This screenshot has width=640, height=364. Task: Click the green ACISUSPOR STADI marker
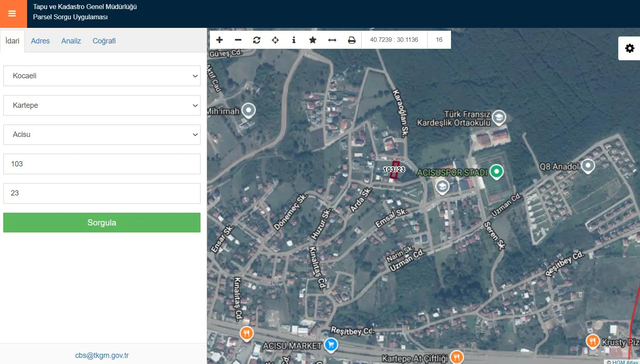coord(497,172)
